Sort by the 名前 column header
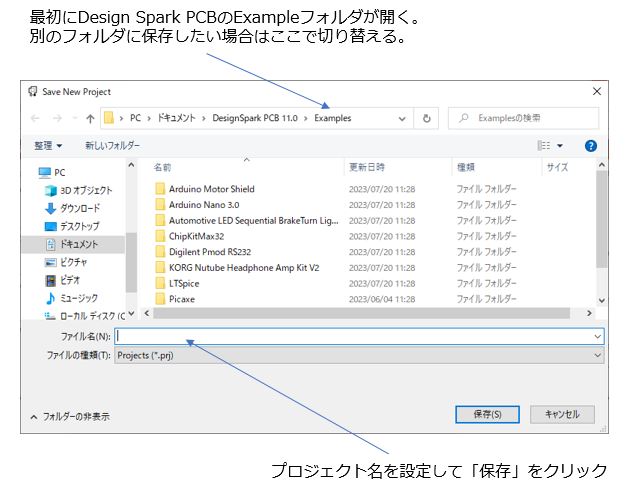The height and width of the screenshot is (495, 634). click(x=163, y=167)
